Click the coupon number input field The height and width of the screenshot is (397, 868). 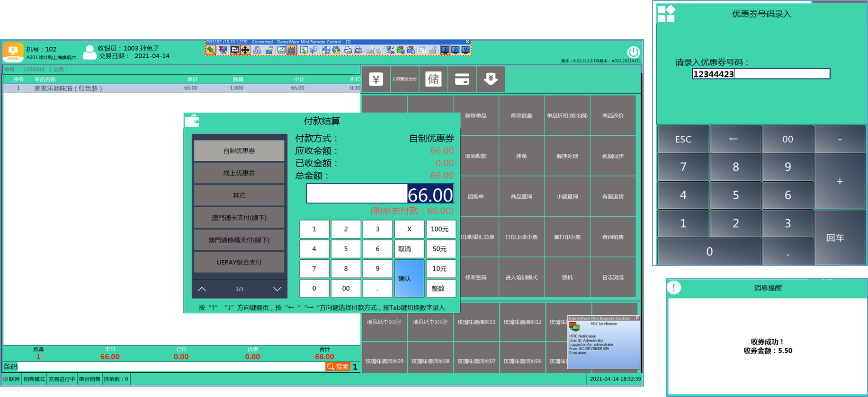coord(761,74)
